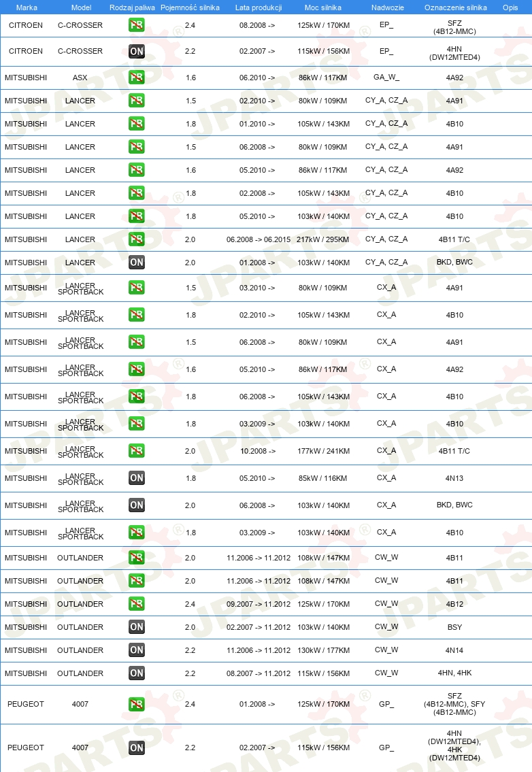Select the ASX model cell
This screenshot has height=772, width=532.
80,78
